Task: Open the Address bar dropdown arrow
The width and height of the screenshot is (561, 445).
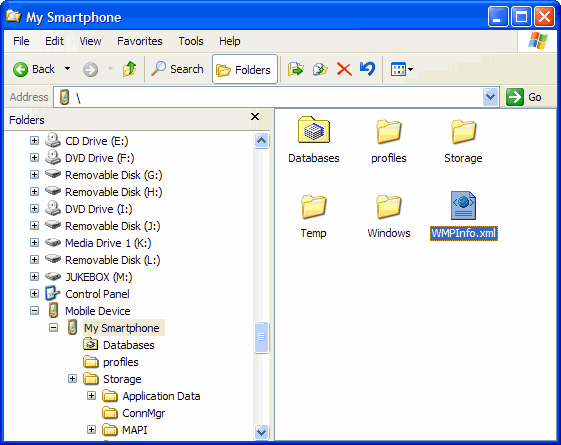Action: pos(491,97)
